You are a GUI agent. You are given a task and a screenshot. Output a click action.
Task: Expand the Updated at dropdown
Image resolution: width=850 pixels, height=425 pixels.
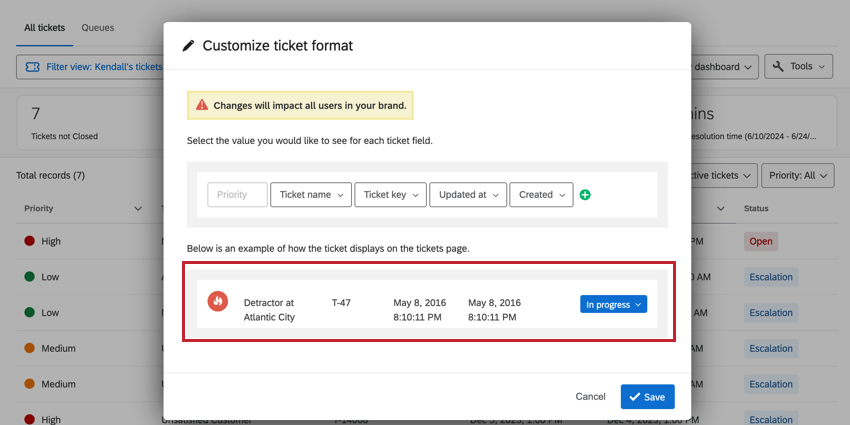coord(468,195)
